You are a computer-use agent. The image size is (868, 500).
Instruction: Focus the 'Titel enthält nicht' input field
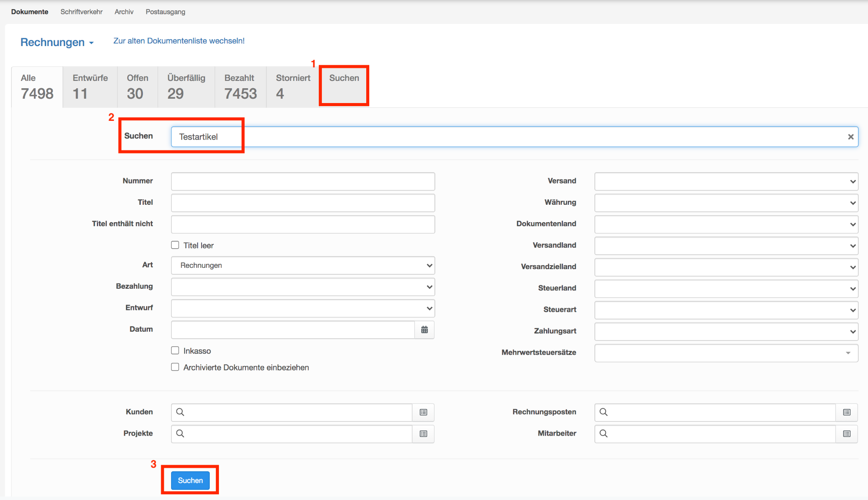pyautogui.click(x=303, y=224)
